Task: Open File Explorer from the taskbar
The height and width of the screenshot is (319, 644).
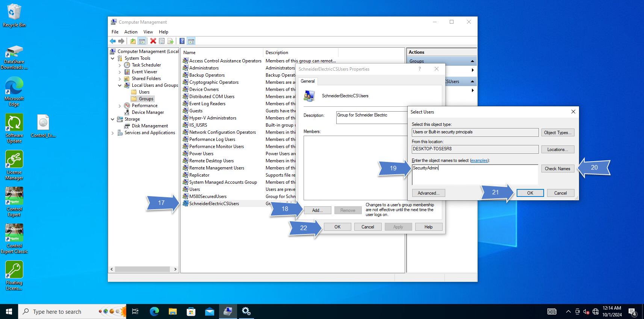Action: pyautogui.click(x=172, y=311)
